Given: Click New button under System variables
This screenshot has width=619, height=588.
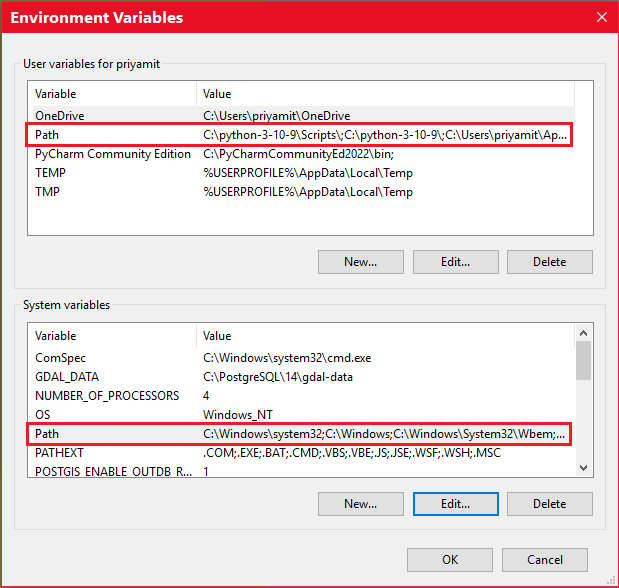Looking at the screenshot, I should 361,504.
